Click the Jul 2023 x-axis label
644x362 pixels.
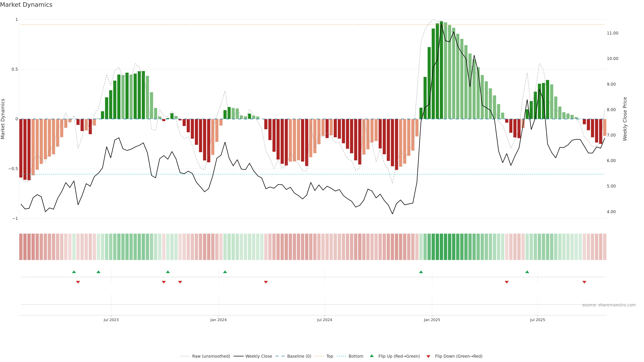(x=111, y=320)
